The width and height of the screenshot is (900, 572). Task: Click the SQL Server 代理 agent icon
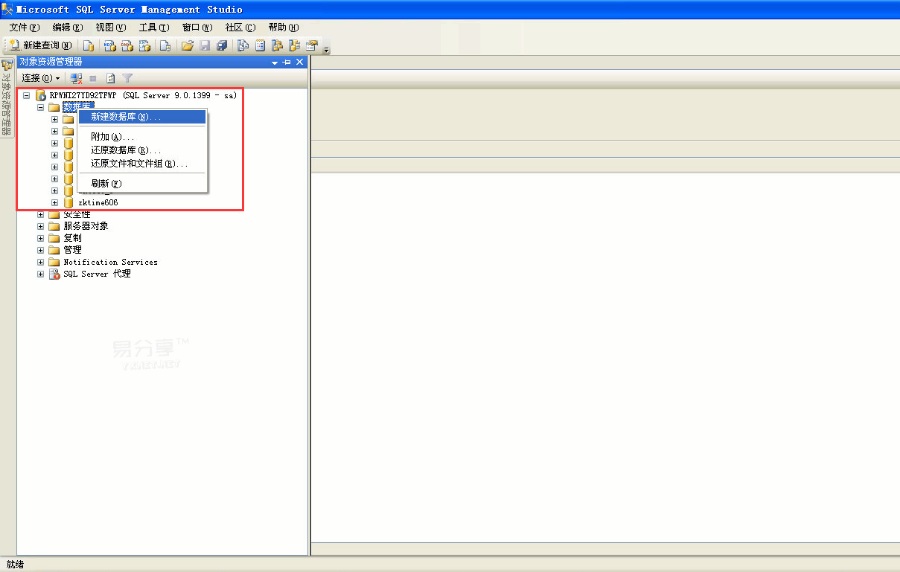pos(54,274)
